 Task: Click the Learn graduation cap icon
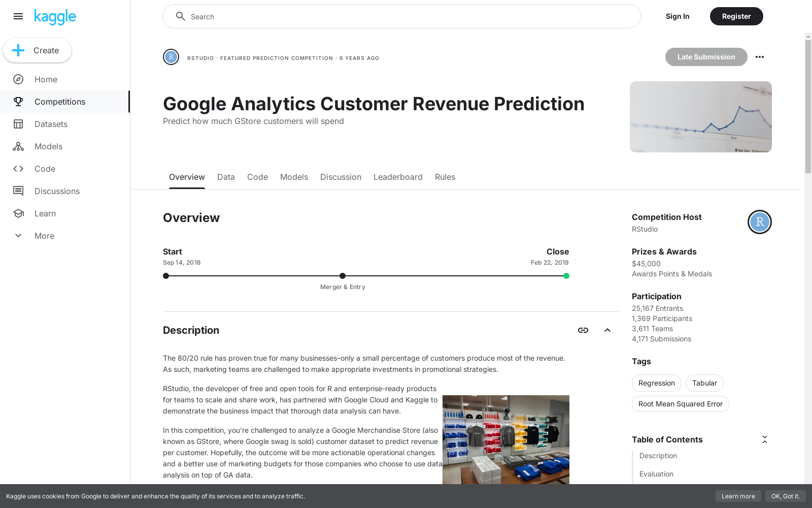18,213
